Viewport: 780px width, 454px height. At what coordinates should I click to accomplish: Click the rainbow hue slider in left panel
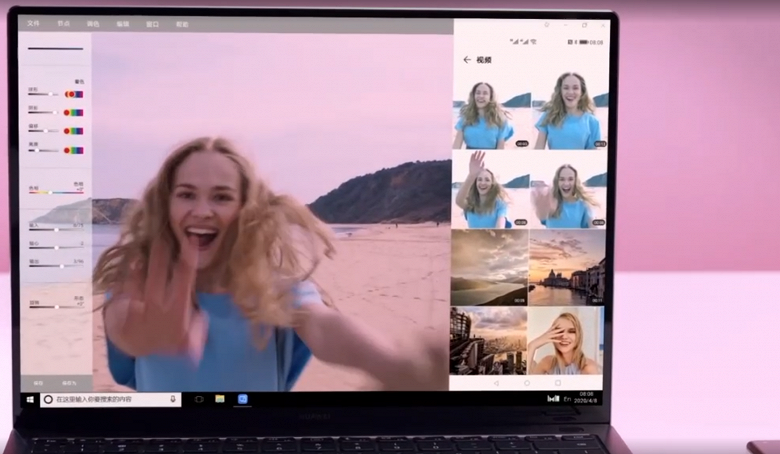tap(48, 192)
